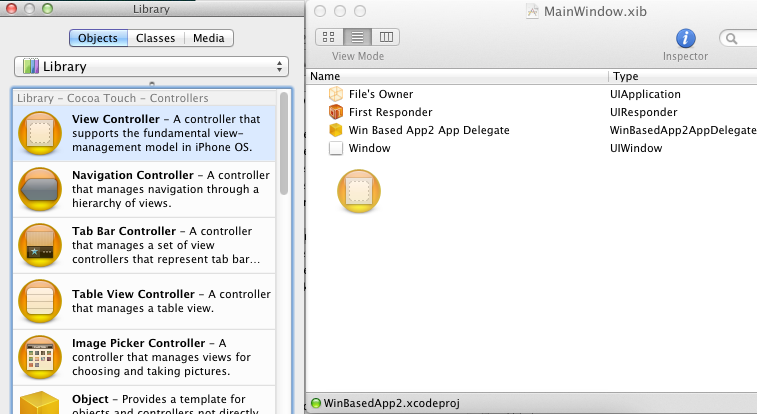The image size is (757, 414).
Task: Select the Window row name
Action: 369,148
